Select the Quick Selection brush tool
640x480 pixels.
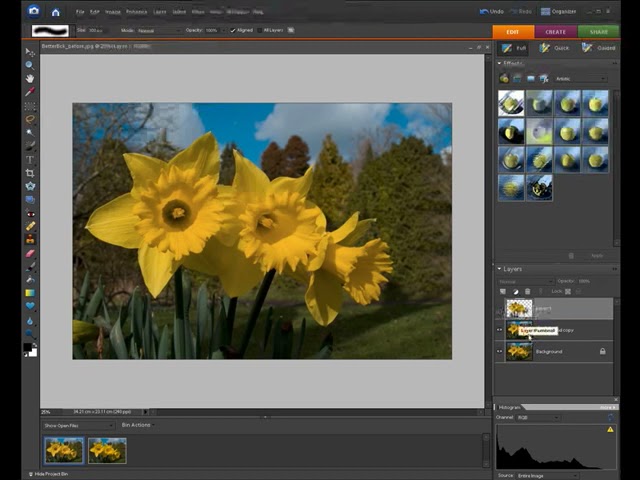pyautogui.click(x=30, y=146)
